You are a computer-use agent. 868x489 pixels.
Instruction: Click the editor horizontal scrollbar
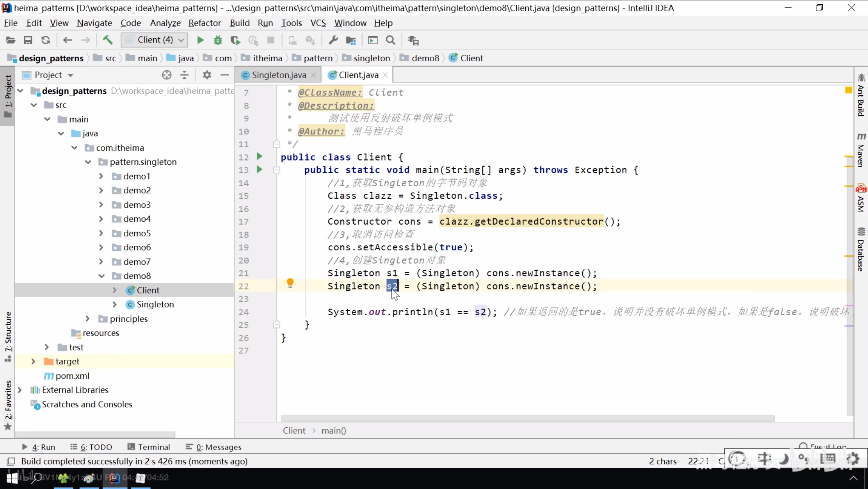pyautogui.click(x=527, y=418)
